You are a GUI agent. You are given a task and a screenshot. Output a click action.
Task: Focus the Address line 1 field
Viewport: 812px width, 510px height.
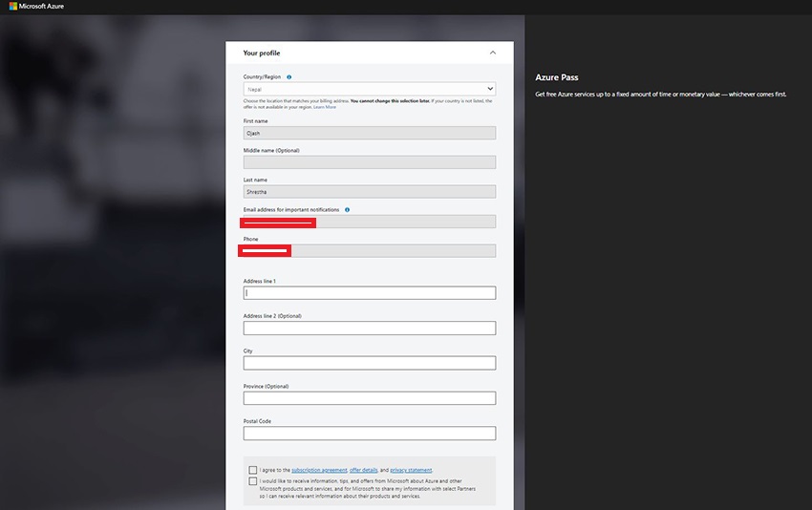pyautogui.click(x=370, y=293)
